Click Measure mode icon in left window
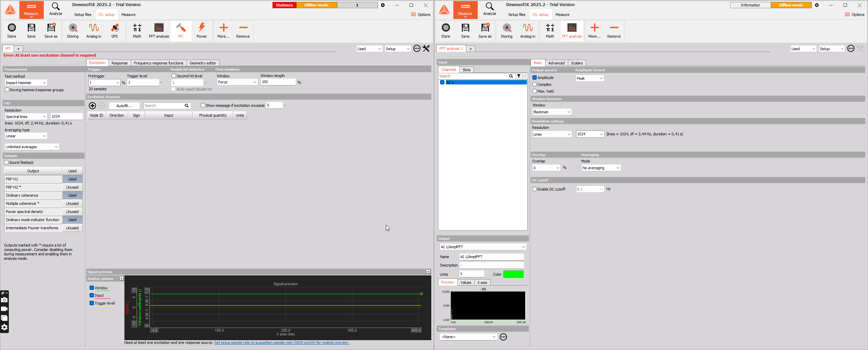The height and width of the screenshot is (350, 868). [31, 9]
